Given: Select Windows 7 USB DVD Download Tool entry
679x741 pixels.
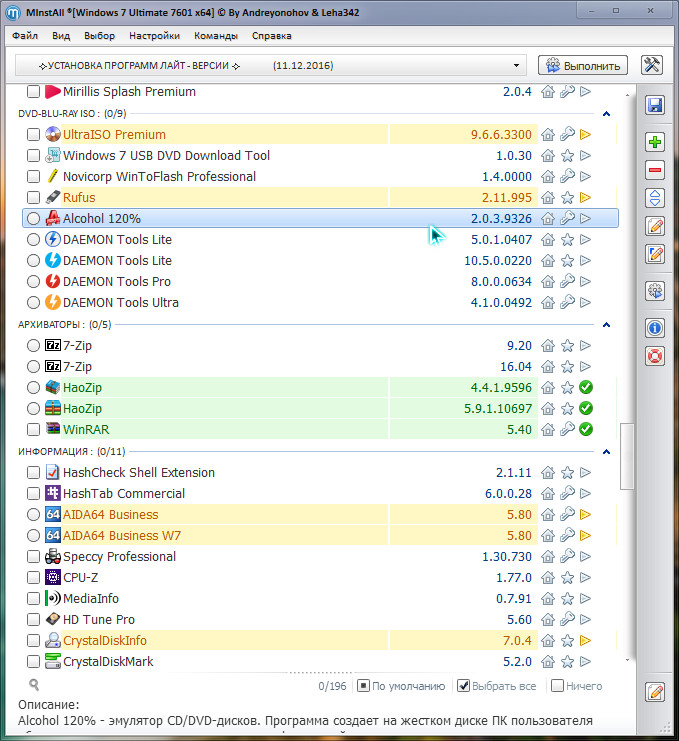Looking at the screenshot, I should (x=320, y=155).
